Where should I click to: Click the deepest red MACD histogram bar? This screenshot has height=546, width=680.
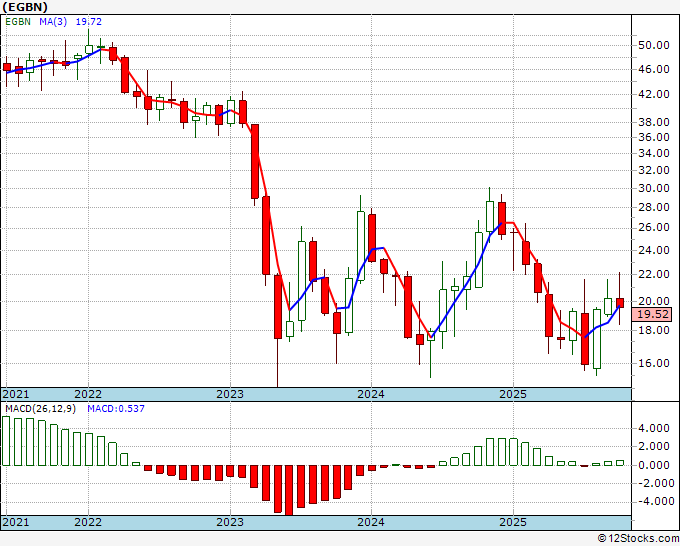point(289,490)
